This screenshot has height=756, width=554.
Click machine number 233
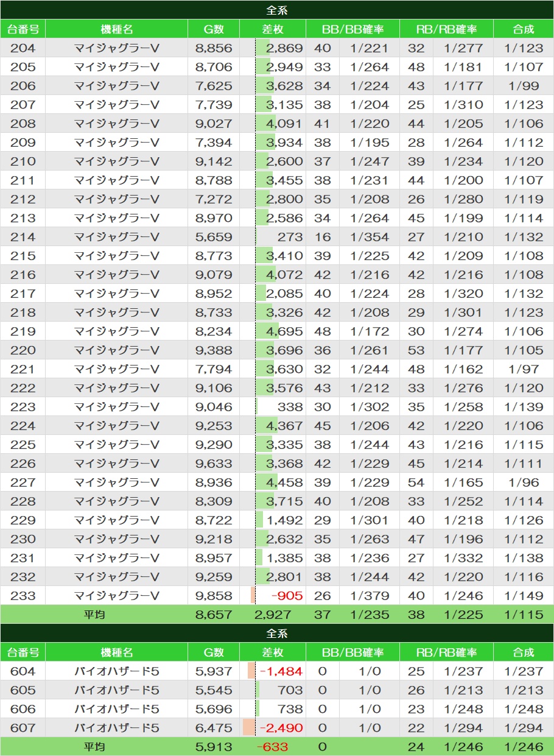23,596
